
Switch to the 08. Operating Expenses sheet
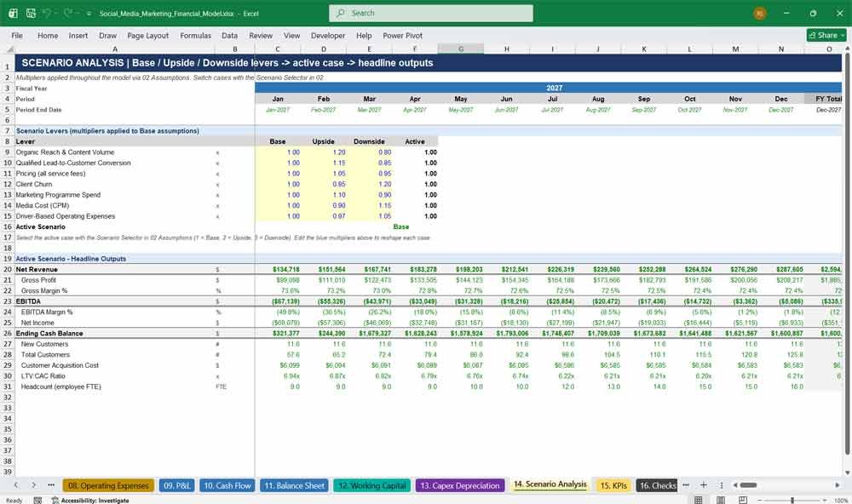(x=108, y=485)
